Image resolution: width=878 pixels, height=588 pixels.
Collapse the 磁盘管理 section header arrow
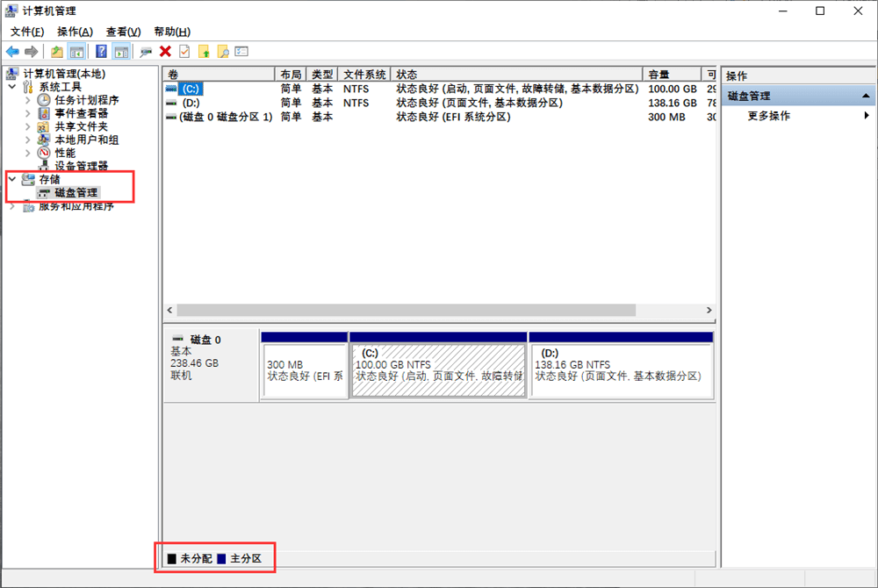[x=866, y=96]
